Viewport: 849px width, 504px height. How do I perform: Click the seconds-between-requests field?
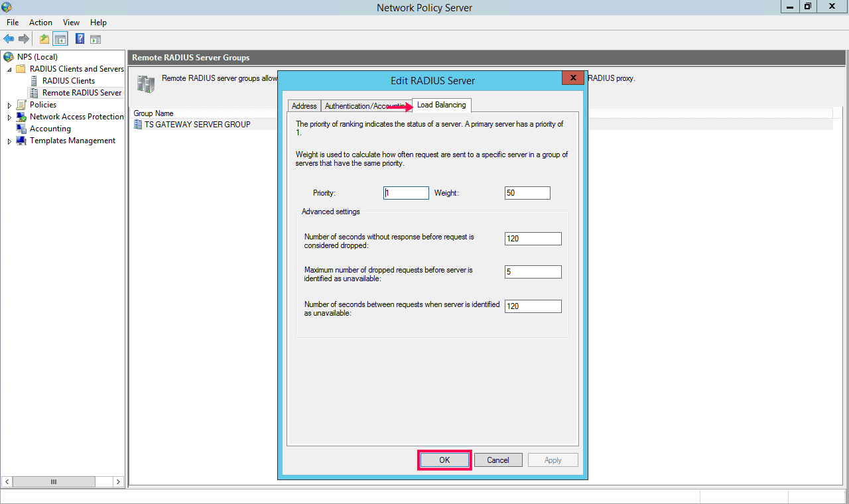(533, 306)
